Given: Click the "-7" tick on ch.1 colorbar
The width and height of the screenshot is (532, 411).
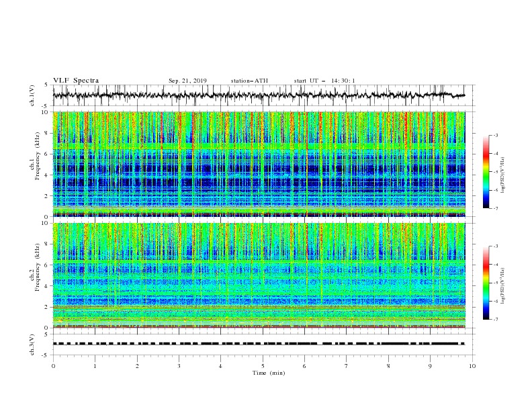Looking at the screenshot, I should 496,208.
